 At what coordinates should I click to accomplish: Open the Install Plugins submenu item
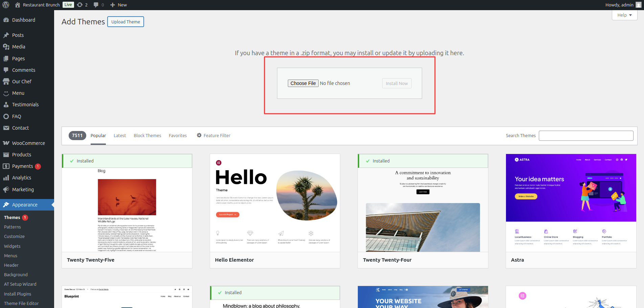(18, 294)
